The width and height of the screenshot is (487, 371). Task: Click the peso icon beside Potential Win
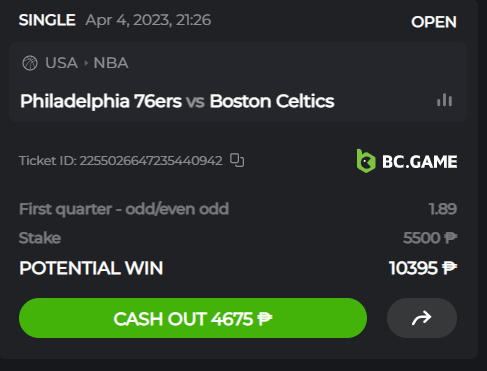pos(449,268)
